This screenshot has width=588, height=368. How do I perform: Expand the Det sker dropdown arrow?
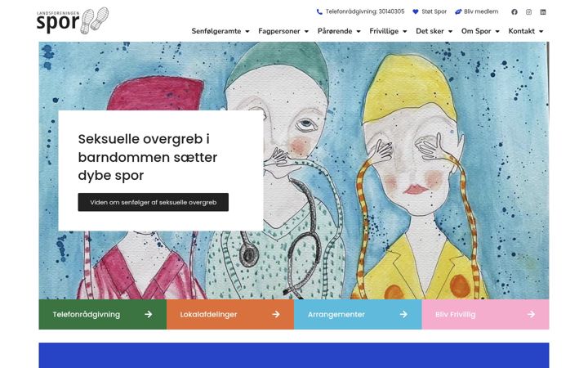pos(450,32)
